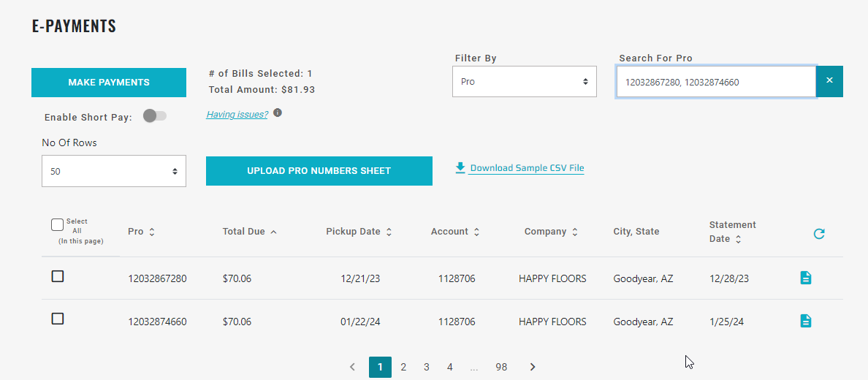Tick the checkbox for Pro 12032874660
868x380 pixels.
58,319
